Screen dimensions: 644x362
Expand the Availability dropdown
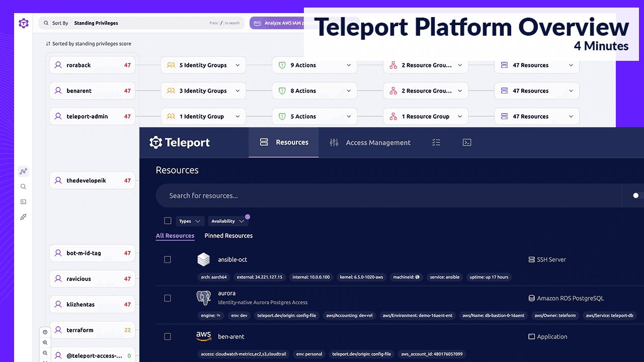(x=227, y=221)
